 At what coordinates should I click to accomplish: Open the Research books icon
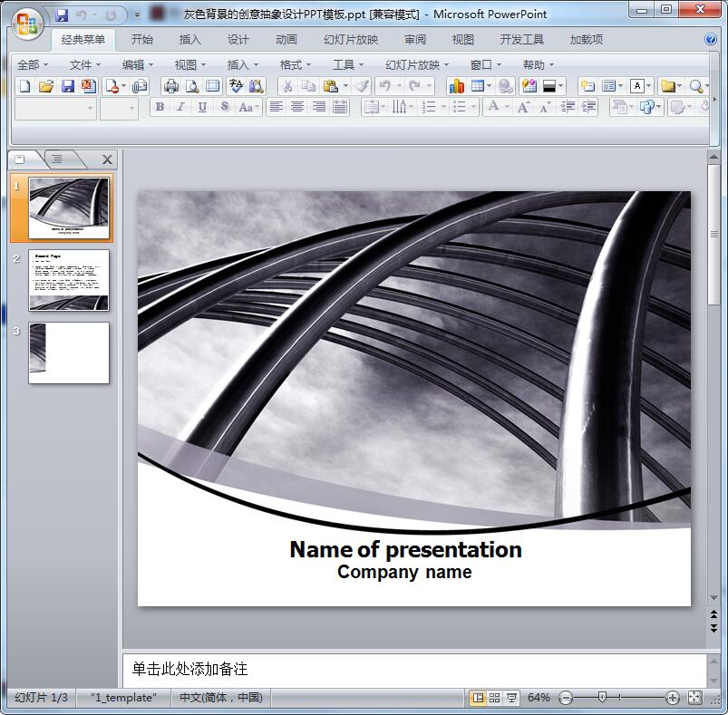pyautogui.click(x=256, y=86)
